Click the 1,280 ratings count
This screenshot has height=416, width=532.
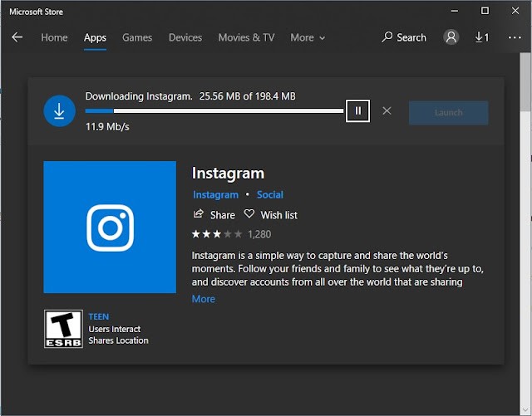259,234
